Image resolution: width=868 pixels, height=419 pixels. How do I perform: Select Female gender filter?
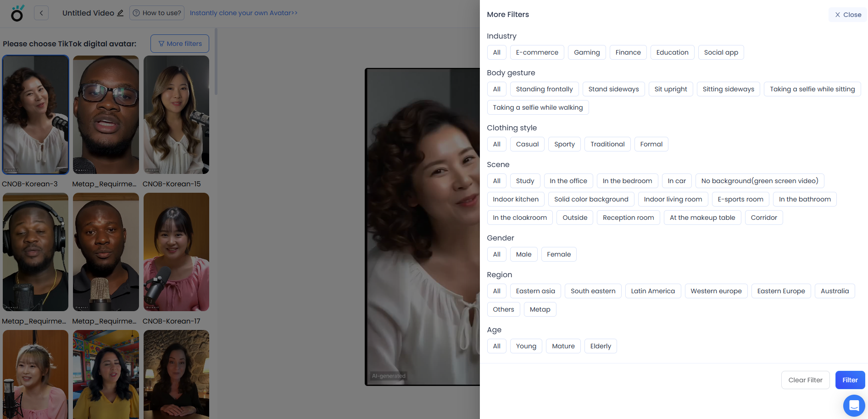coord(558,254)
